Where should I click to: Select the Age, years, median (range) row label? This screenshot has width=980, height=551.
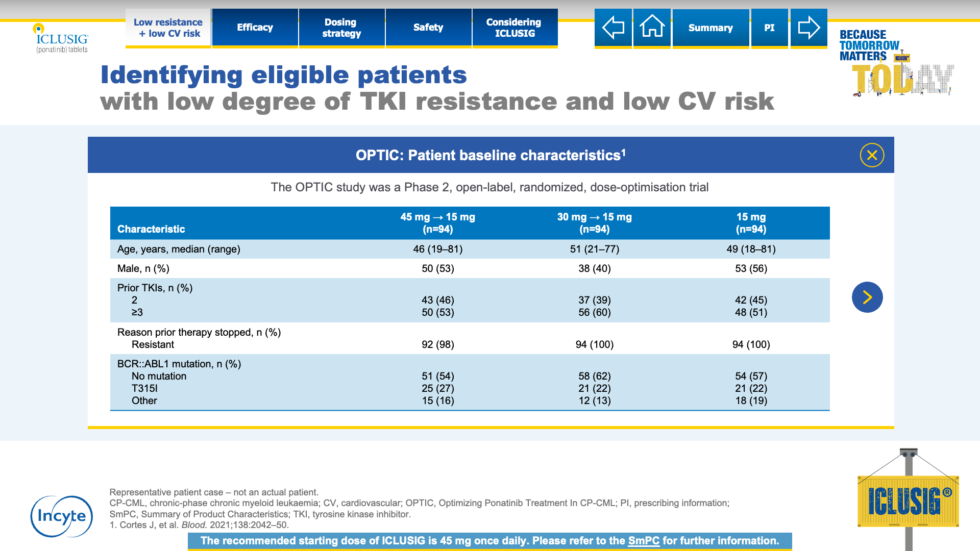pos(179,249)
